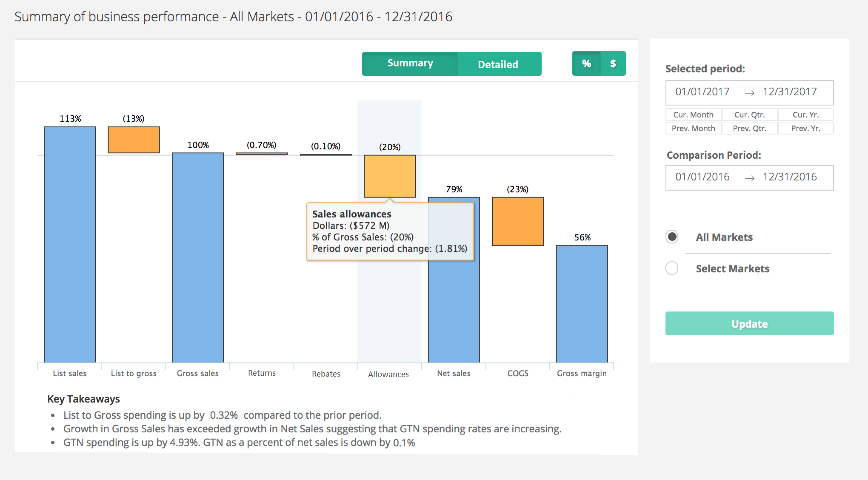Click the orange COGS bar
The height and width of the screenshot is (480, 868).
(x=517, y=221)
